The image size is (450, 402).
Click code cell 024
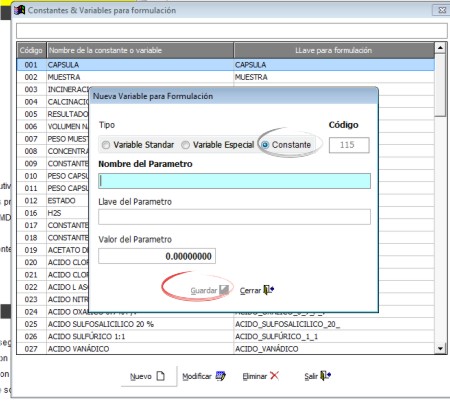(x=31, y=312)
